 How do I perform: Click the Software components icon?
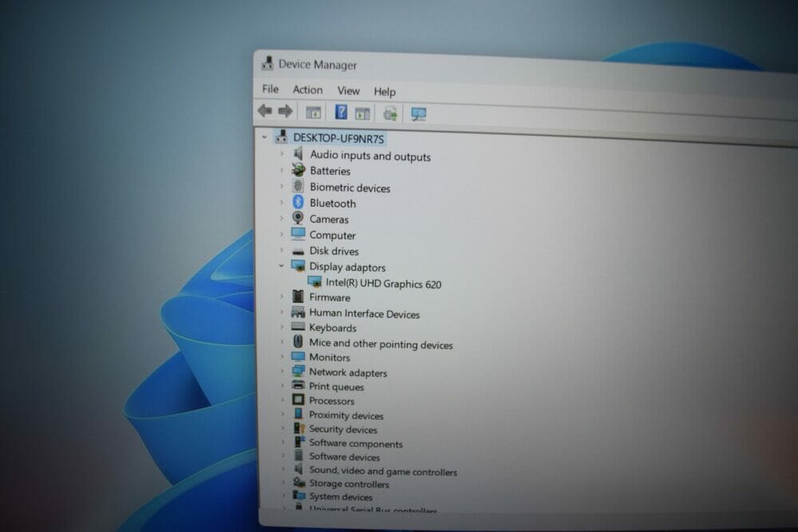point(299,442)
